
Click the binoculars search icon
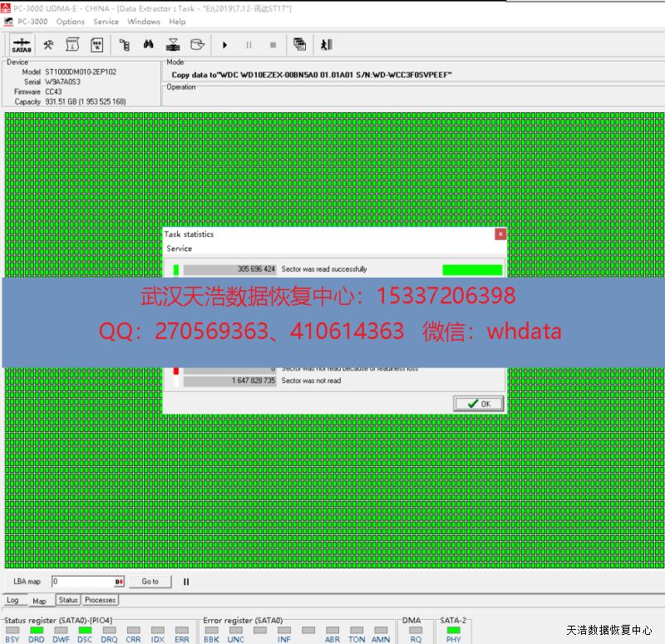click(150, 45)
